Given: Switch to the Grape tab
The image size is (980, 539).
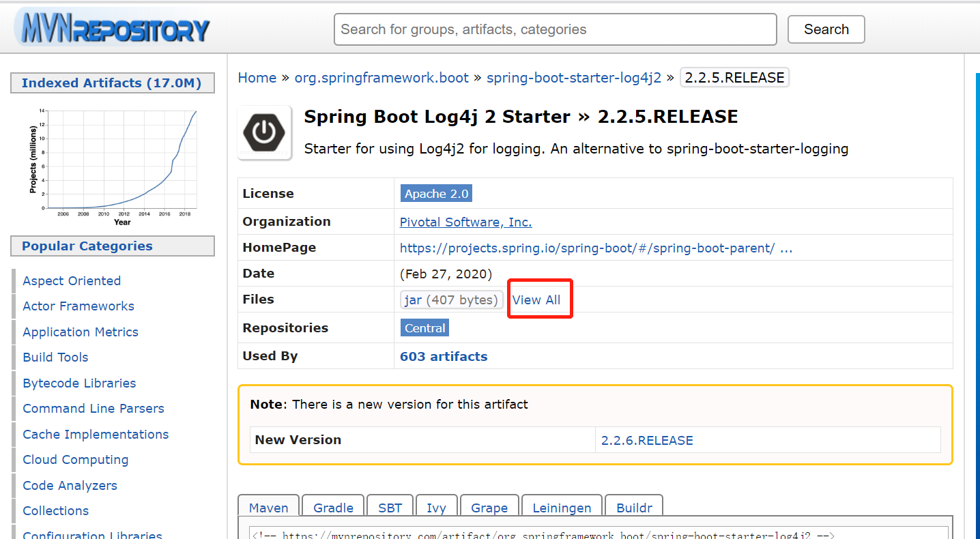Looking at the screenshot, I should pos(489,508).
